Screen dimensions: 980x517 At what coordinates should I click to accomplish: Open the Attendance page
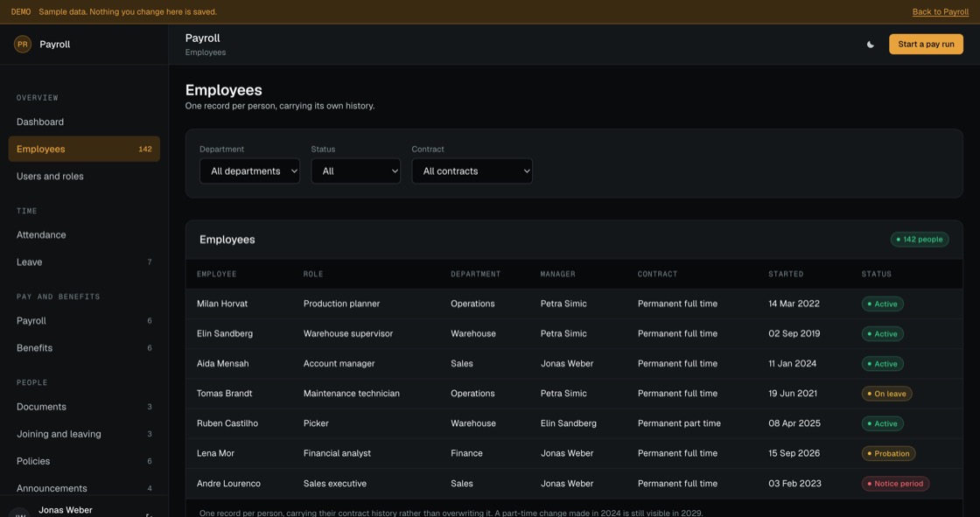84,235
